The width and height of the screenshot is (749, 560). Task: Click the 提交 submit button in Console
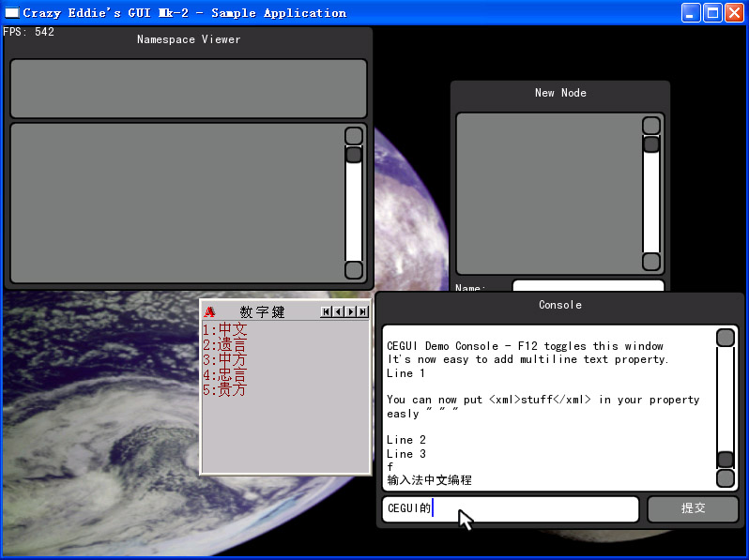[x=693, y=509]
